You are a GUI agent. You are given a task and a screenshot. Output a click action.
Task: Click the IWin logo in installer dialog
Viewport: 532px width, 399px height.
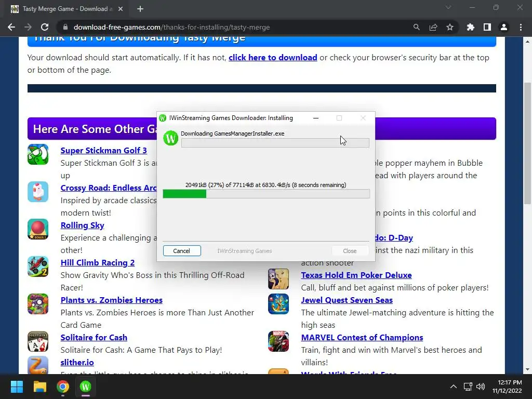coord(170,138)
